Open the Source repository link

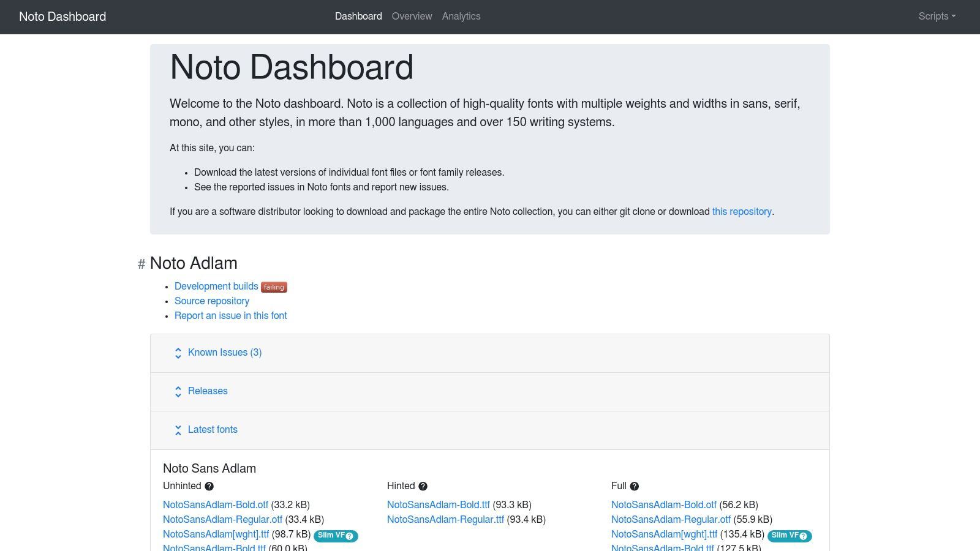coord(212,301)
